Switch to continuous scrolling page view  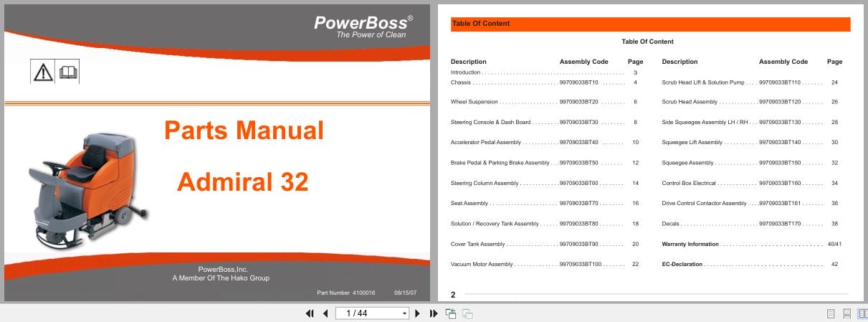(x=846, y=313)
